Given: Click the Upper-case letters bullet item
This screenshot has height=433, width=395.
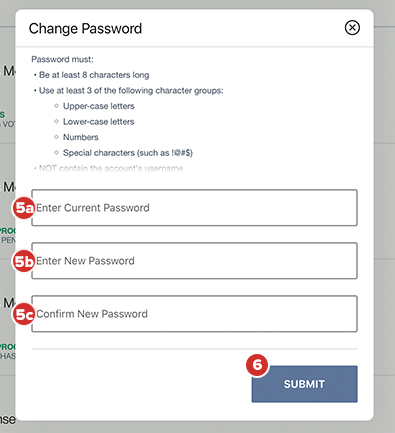Looking at the screenshot, I should pyautogui.click(x=99, y=106).
